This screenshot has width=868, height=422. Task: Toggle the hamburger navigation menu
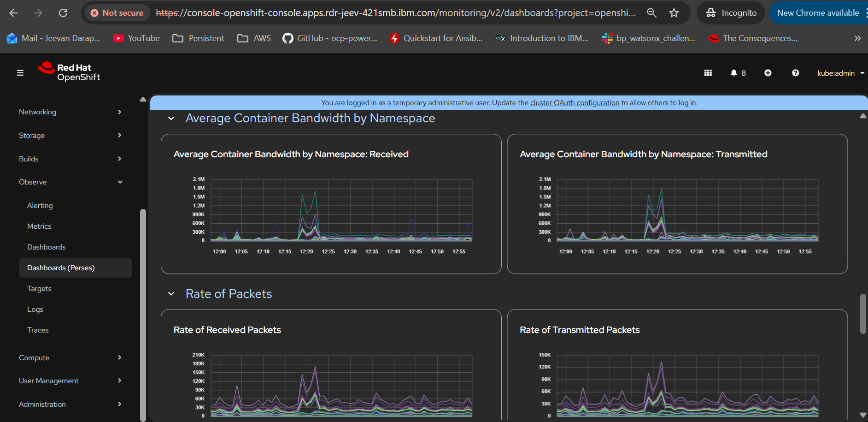pyautogui.click(x=20, y=73)
